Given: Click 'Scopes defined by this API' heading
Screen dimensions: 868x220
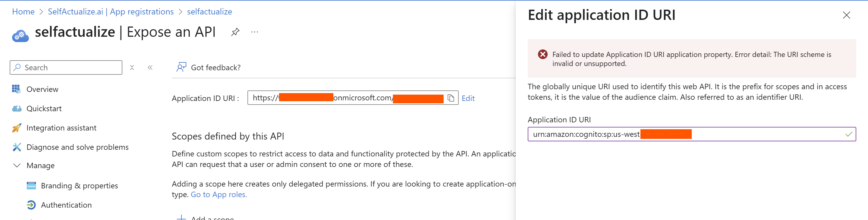Looking at the screenshot, I should pos(228,136).
